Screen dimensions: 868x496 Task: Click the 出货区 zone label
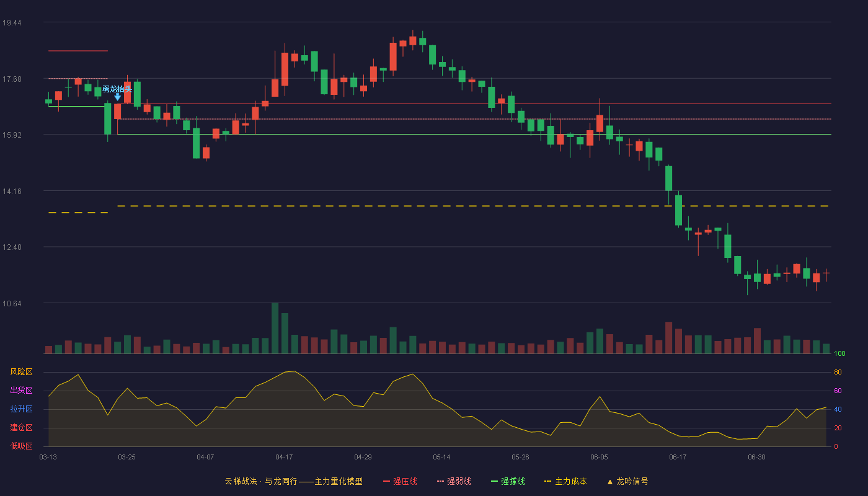(21, 391)
